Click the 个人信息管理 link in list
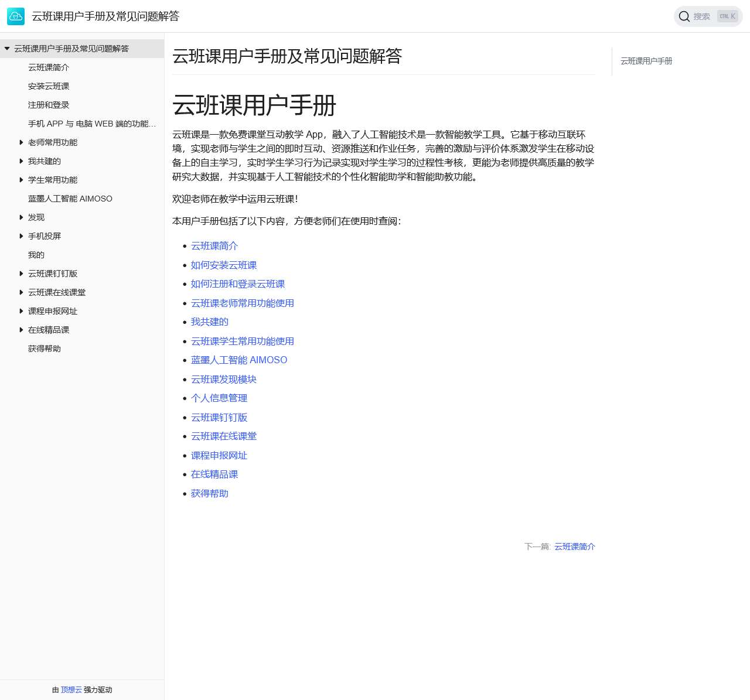Viewport: 750px width, 700px height. [219, 398]
